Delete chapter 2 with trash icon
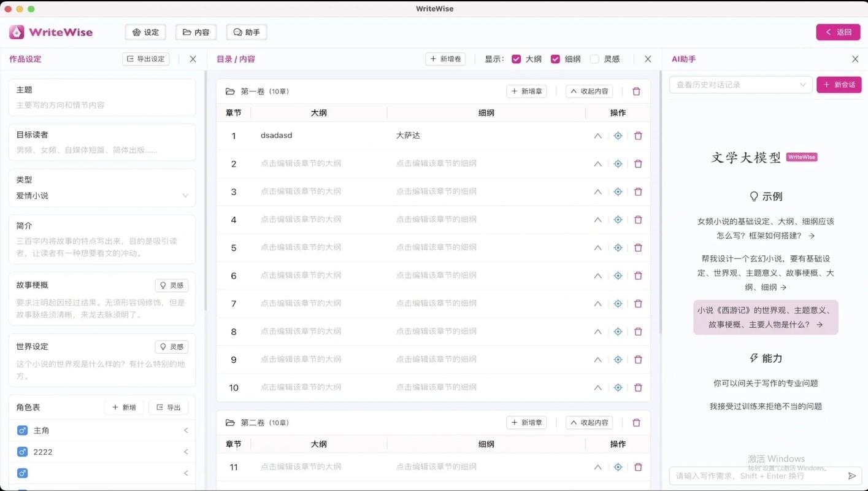Screen dimensions: 868x491 point(638,164)
